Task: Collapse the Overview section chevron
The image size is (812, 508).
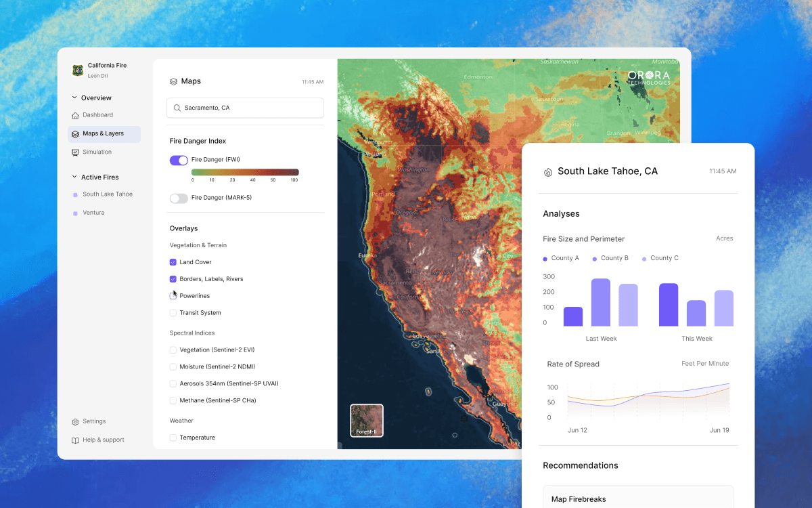Action: [x=74, y=98]
